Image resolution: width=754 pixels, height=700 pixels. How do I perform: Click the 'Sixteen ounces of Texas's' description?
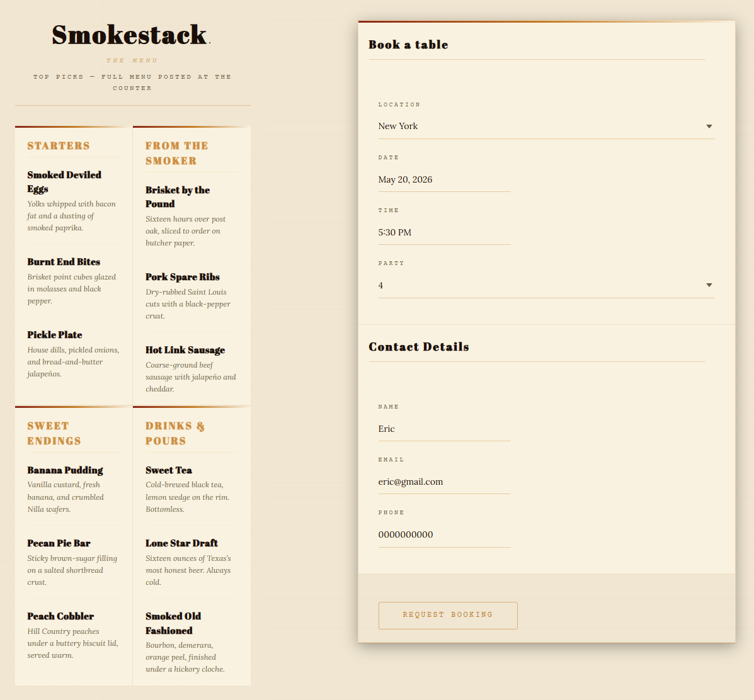coord(188,570)
